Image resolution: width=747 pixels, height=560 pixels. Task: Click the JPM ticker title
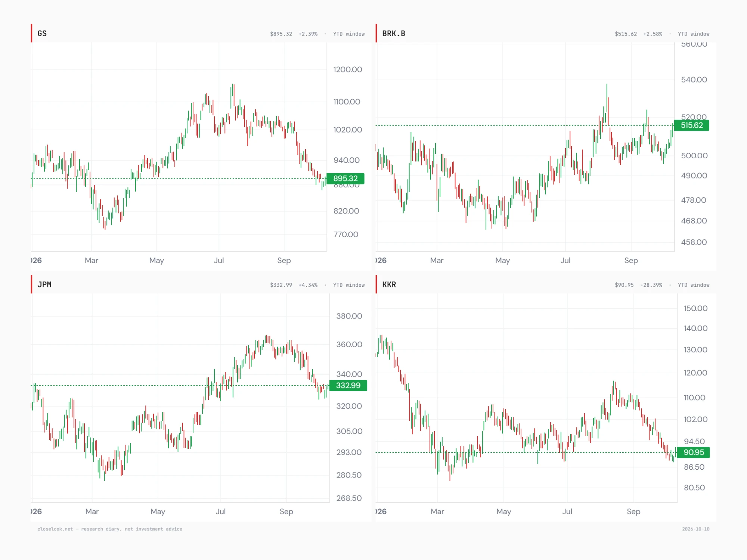tap(44, 284)
